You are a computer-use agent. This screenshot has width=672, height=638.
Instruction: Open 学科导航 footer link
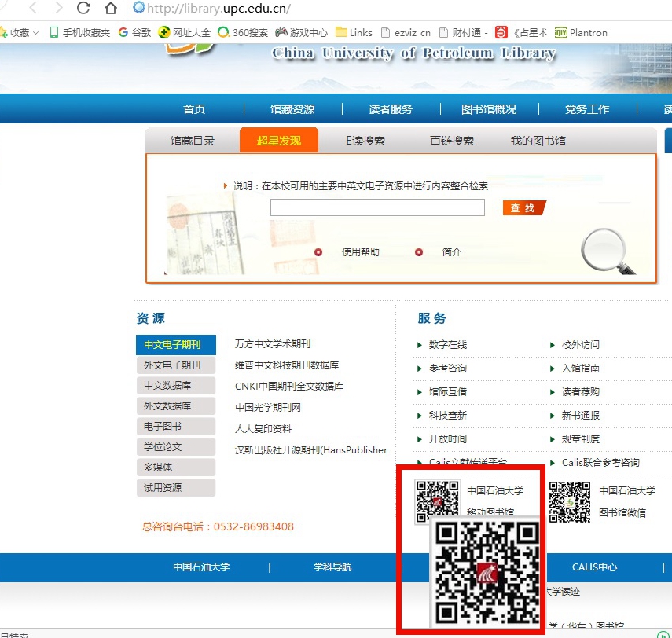click(x=332, y=566)
